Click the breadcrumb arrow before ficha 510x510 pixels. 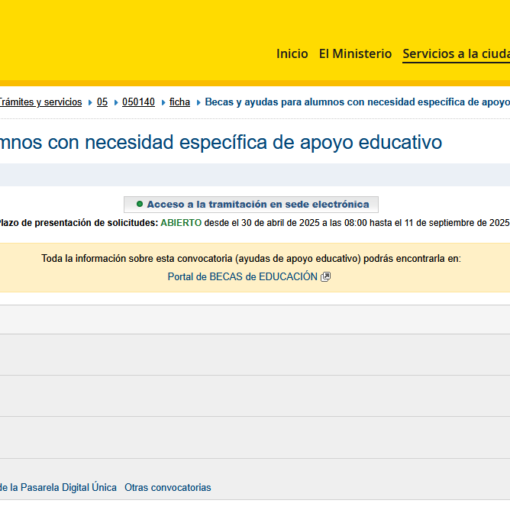pos(163,103)
